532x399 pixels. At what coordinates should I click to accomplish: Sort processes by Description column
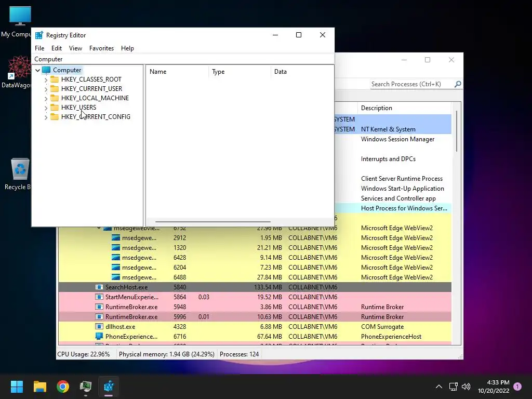click(404, 108)
